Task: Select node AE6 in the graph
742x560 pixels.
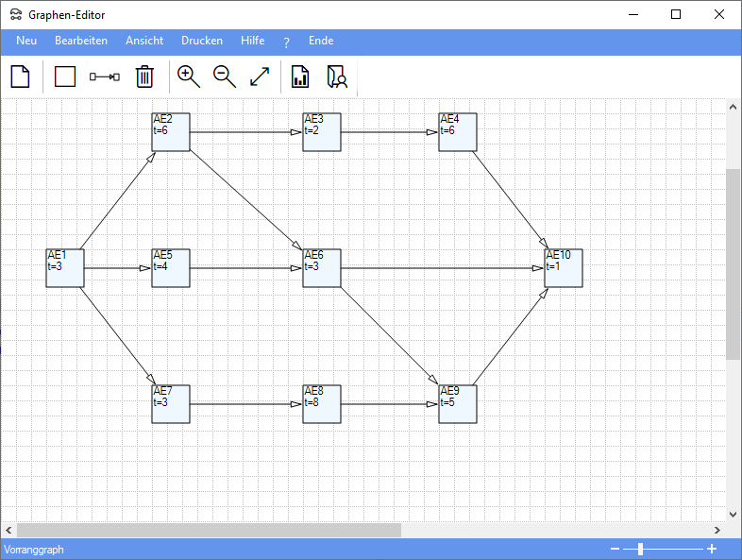Action: pyautogui.click(x=321, y=268)
